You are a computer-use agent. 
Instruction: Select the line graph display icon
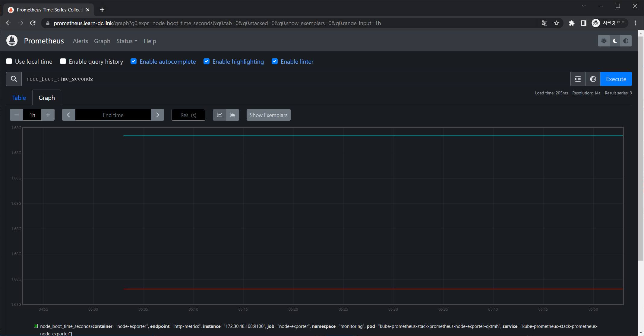tap(219, 115)
